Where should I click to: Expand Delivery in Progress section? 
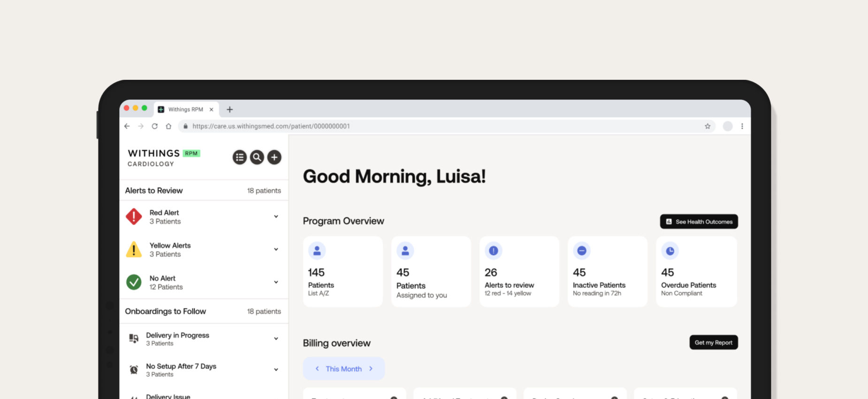tap(276, 338)
